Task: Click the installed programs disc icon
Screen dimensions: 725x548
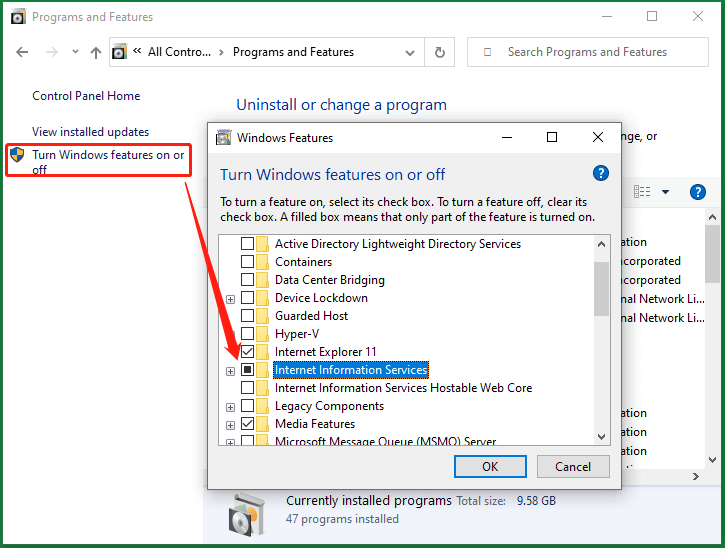Action: point(247,514)
